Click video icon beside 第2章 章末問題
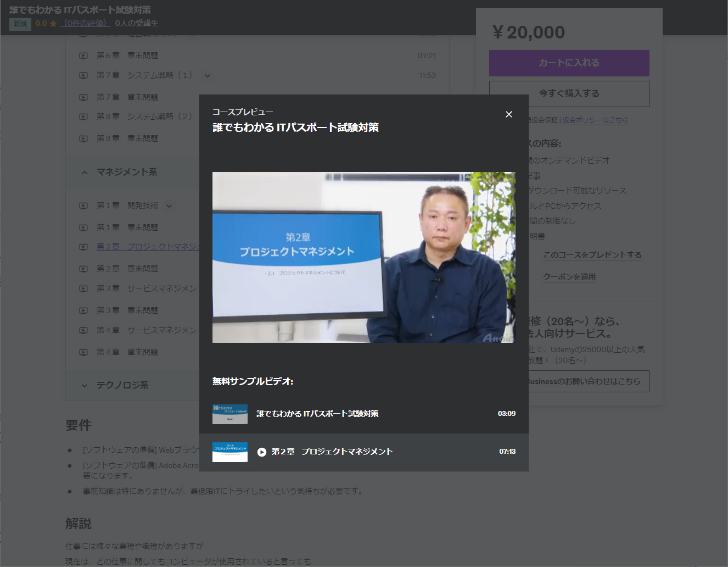The width and height of the screenshot is (728, 567). coord(83,269)
